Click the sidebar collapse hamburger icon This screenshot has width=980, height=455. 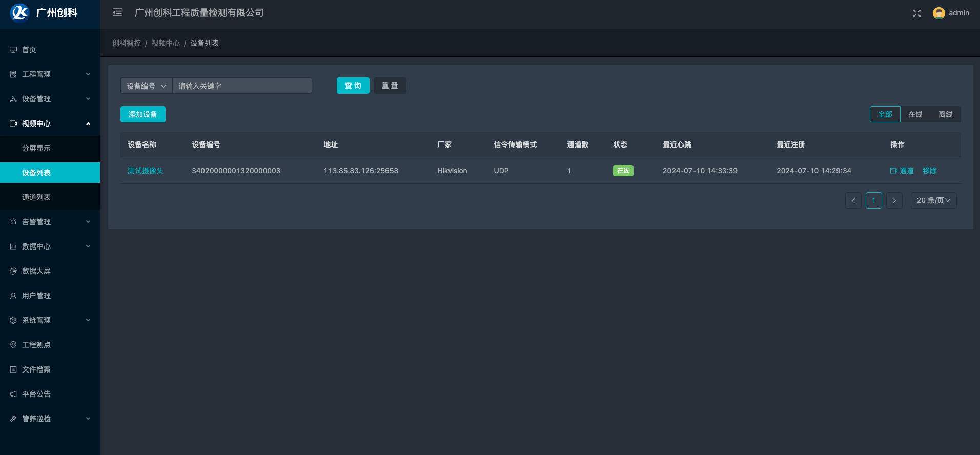(117, 13)
